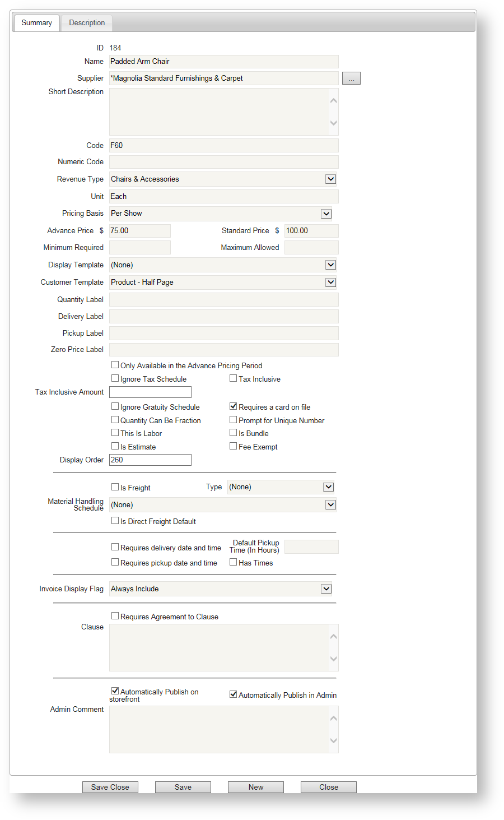The height and width of the screenshot is (820, 504).
Task: Click the Zero Price Label field
Action: [224, 350]
